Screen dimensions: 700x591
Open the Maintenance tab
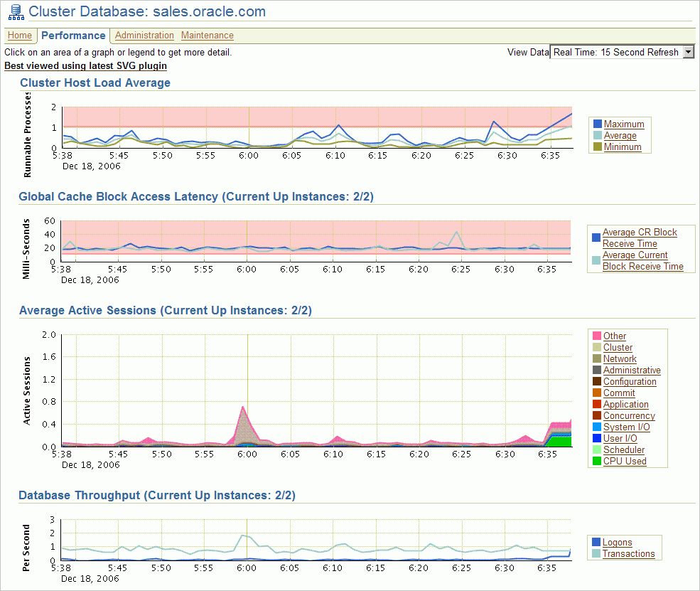tap(207, 35)
